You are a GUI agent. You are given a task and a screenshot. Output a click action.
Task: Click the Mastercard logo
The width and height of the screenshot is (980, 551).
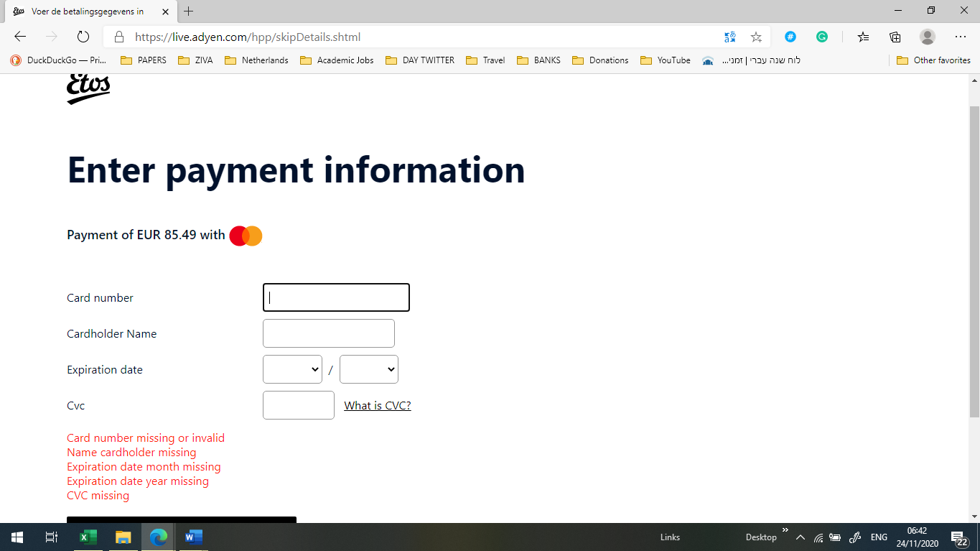[x=246, y=235]
